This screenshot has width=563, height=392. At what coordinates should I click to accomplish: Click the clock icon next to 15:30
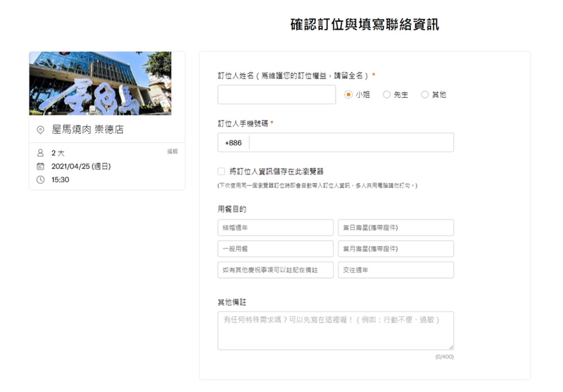tap(41, 179)
